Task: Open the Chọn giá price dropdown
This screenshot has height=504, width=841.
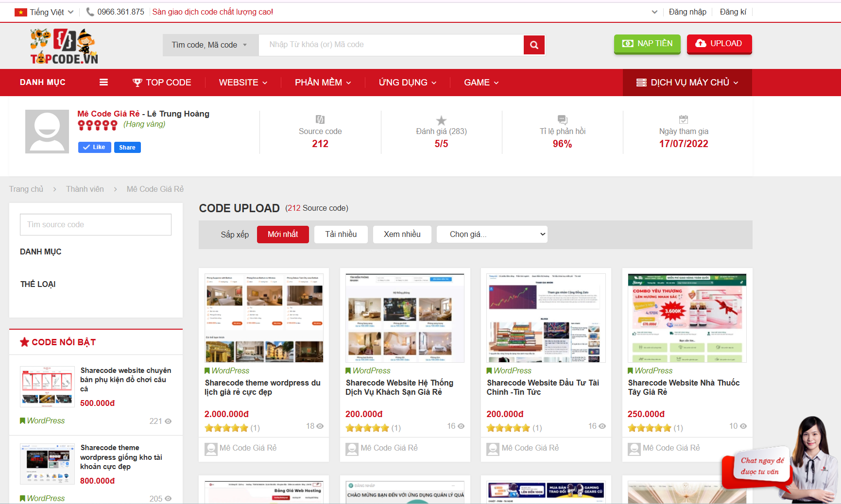Action: pos(492,235)
